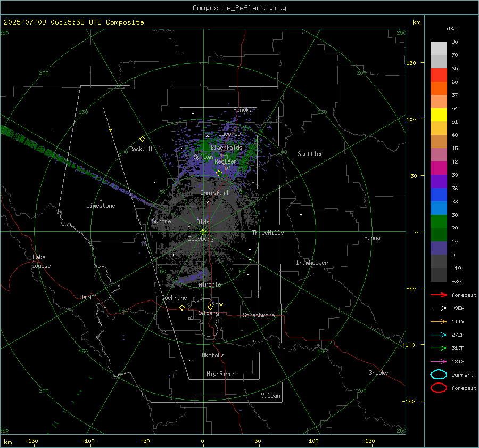Click the purple swatch between 39 and 36

tap(439, 181)
